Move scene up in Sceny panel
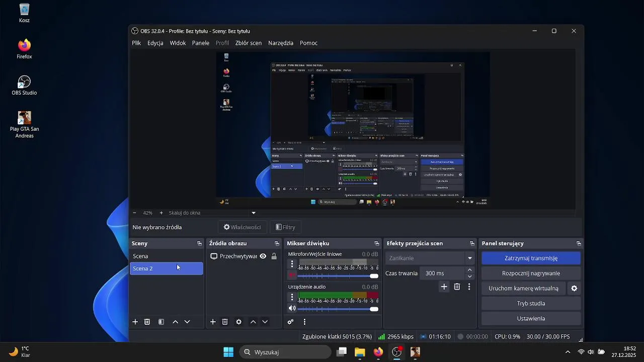The height and width of the screenshot is (362, 644). click(x=175, y=322)
